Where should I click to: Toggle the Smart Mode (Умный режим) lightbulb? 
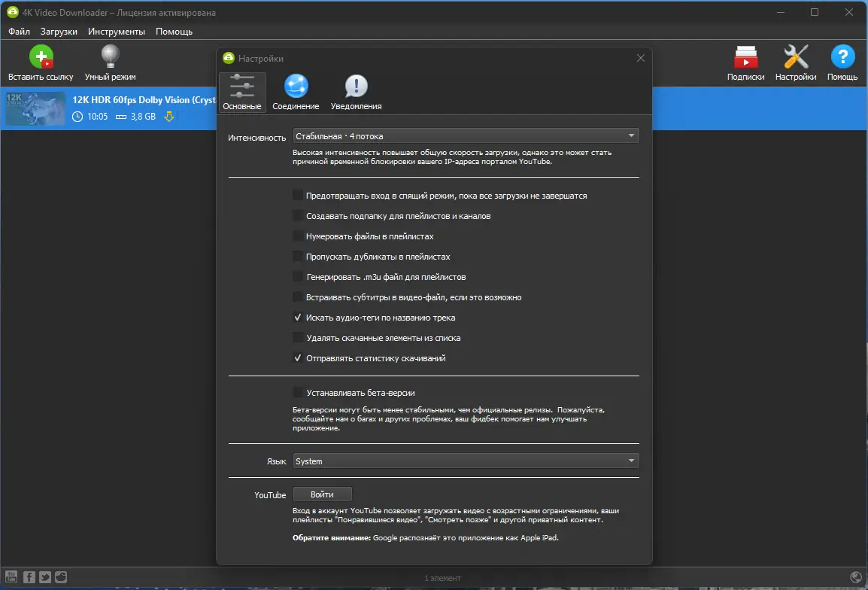pos(110,56)
